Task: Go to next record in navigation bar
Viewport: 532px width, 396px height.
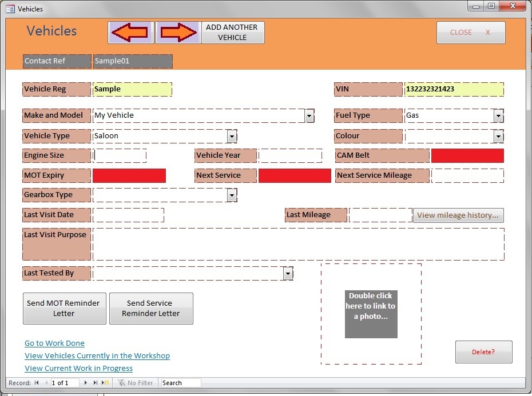Action: pyautogui.click(x=85, y=383)
